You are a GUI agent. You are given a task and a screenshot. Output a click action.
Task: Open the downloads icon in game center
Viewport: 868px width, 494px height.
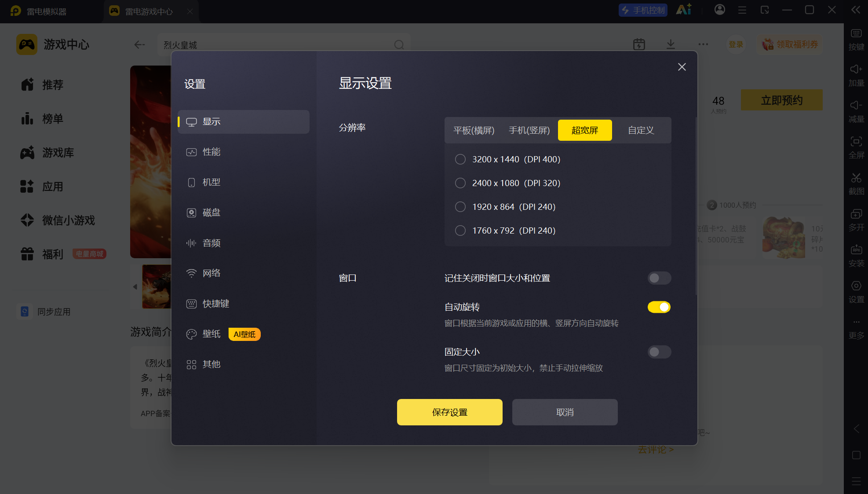(671, 44)
